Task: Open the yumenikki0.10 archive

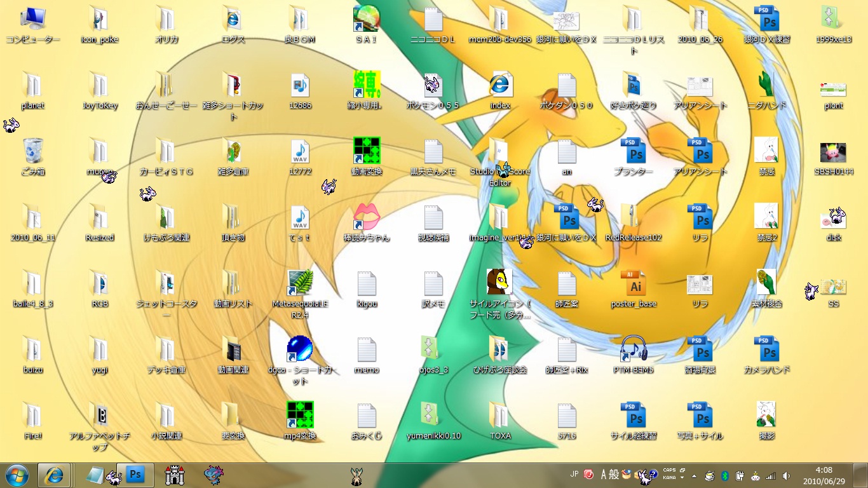Action: [x=433, y=422]
